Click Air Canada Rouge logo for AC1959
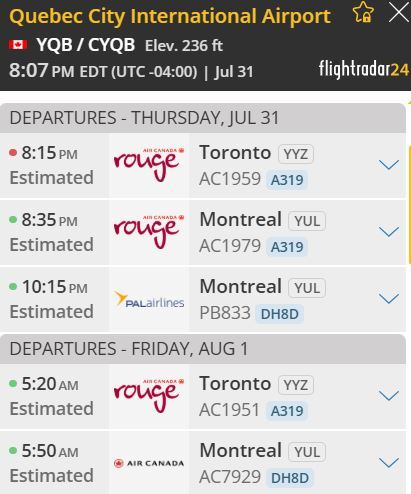 pyautogui.click(x=149, y=165)
